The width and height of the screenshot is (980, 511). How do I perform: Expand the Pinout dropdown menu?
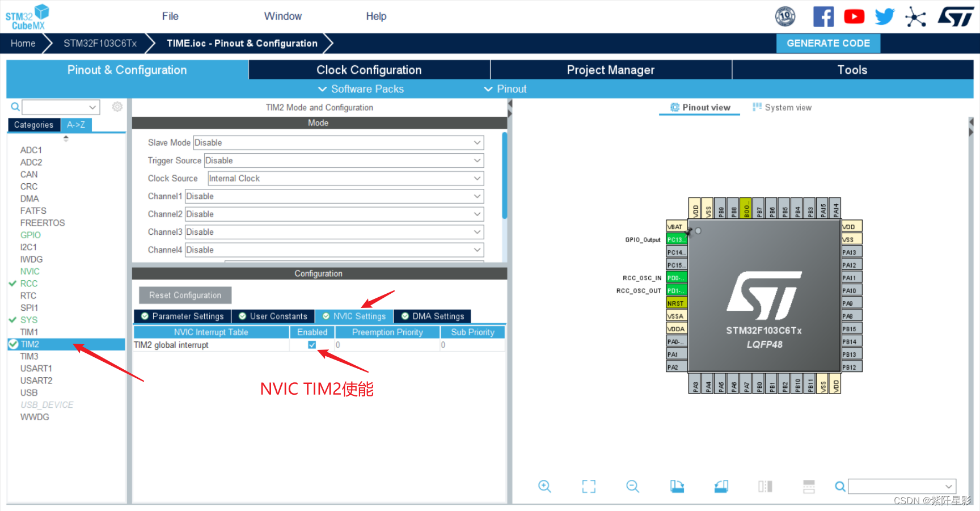(x=505, y=89)
